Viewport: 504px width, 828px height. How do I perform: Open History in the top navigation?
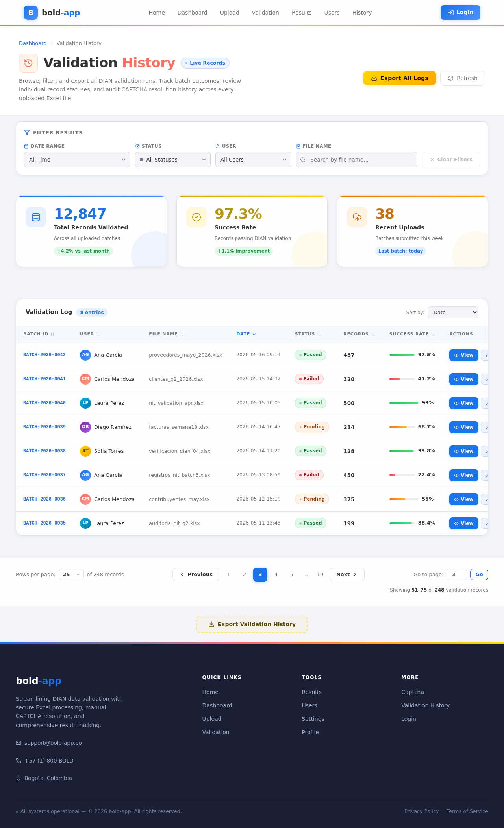362,13
